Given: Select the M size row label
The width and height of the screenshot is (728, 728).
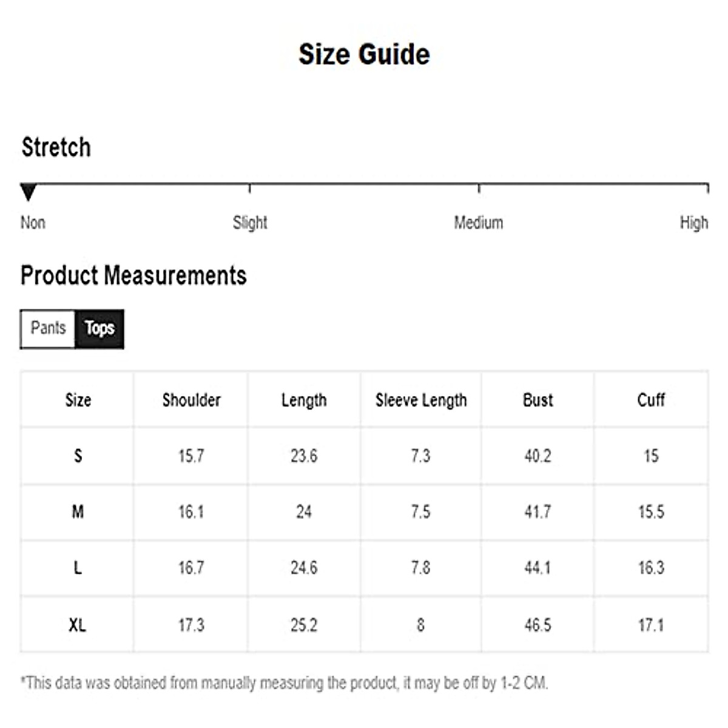Looking at the screenshot, I should tap(78, 512).
